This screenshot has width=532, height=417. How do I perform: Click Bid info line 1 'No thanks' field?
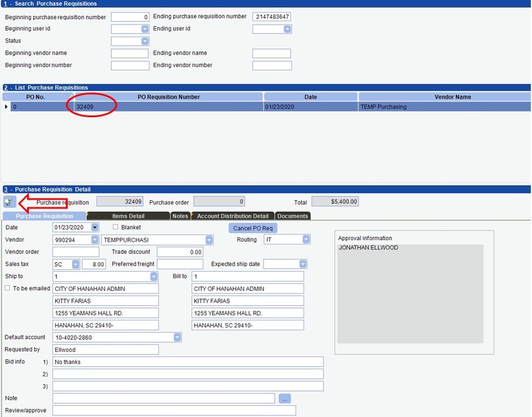coord(188,362)
